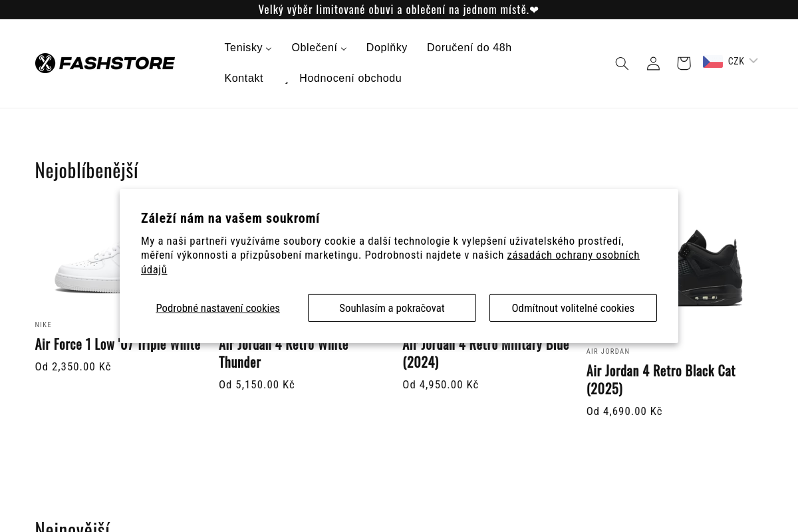This screenshot has height=532, width=798.
Task: Click the FASHSTORE logo
Action: pyautogui.click(x=104, y=63)
